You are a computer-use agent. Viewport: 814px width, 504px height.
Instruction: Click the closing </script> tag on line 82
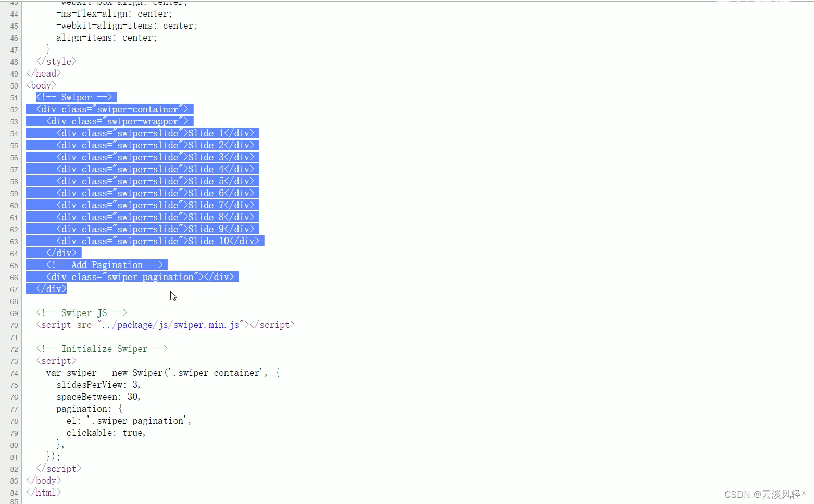[59, 469]
